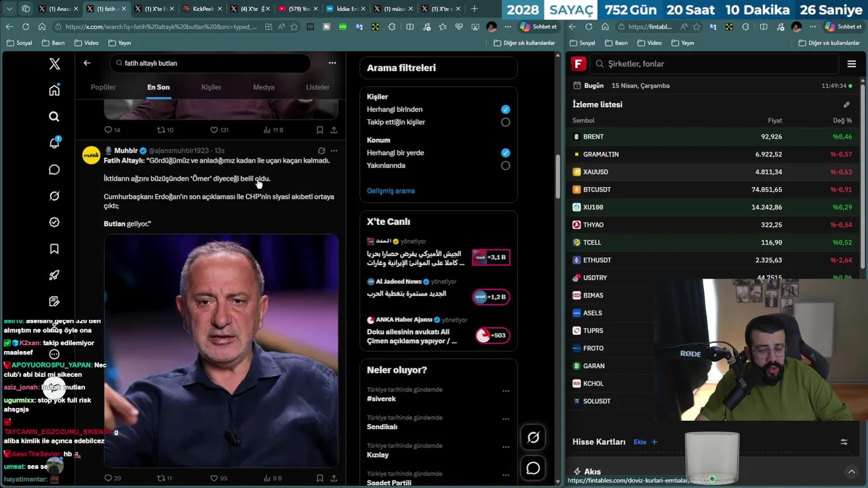The image size is (868, 488).
Task: Open the X logo home icon
Action: 54,64
